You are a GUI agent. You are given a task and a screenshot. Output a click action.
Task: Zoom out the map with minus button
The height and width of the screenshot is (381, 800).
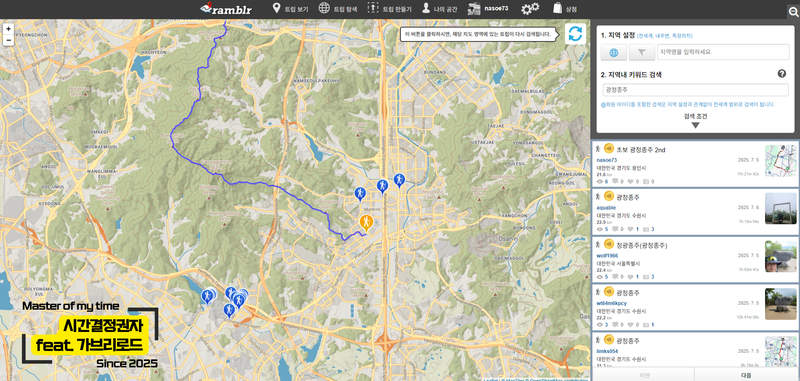coord(8,40)
